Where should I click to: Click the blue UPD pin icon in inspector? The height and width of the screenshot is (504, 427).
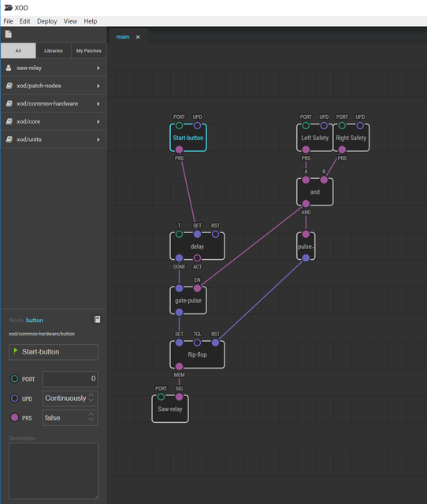[x=14, y=398]
